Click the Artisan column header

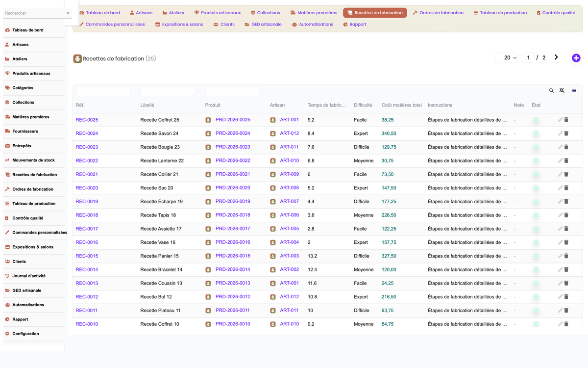(x=277, y=105)
